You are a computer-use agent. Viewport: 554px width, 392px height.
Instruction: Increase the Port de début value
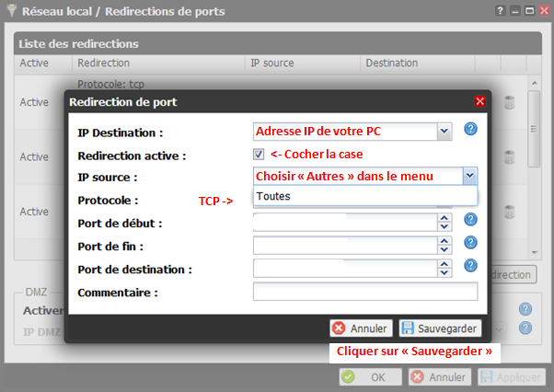(x=444, y=218)
